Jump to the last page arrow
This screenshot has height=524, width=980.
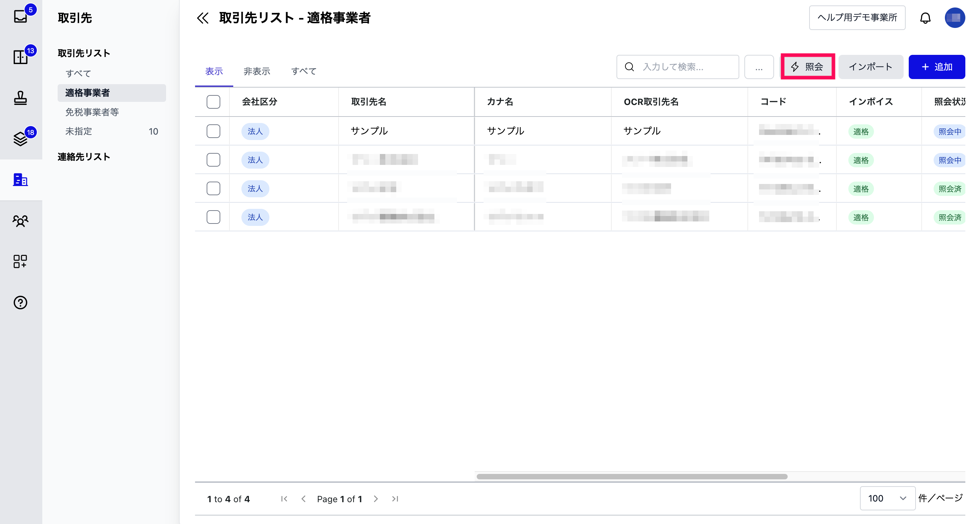point(395,498)
